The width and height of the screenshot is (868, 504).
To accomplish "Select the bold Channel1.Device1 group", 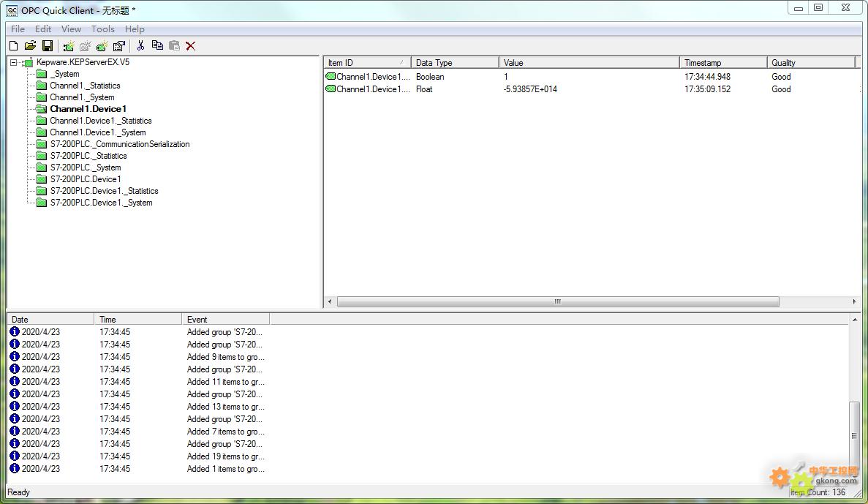I will click(88, 109).
